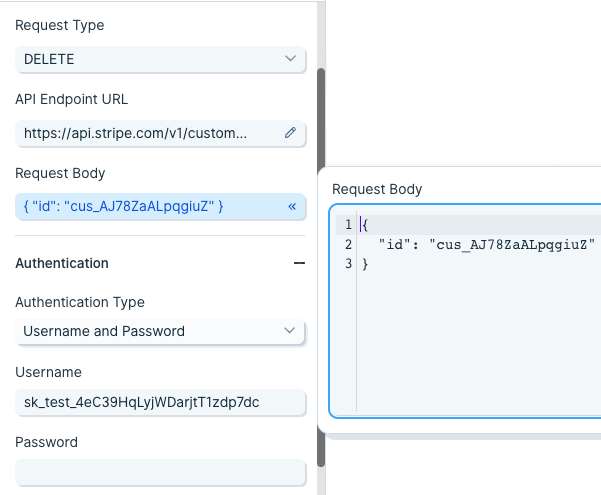Focus the API Endpoint URL text
The image size is (601, 495).
[135, 133]
